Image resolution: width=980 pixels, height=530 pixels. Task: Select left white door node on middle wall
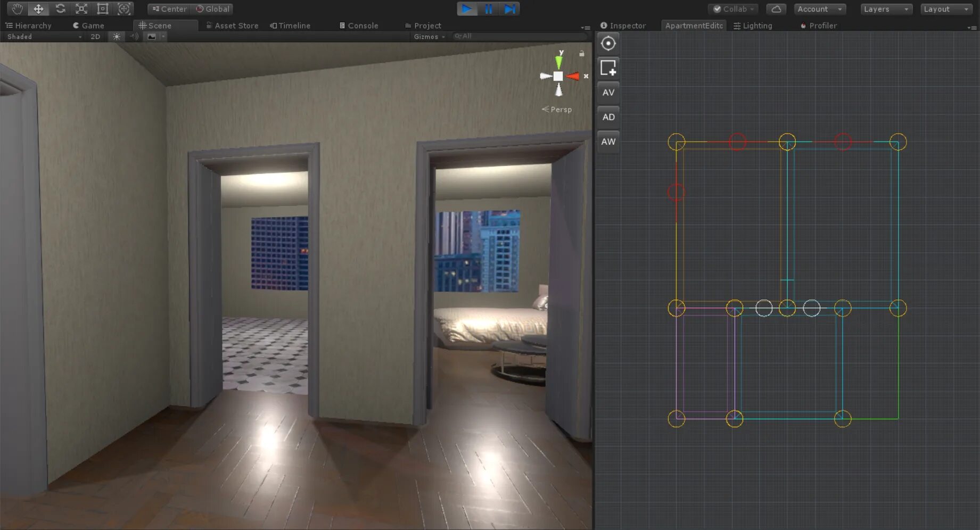coord(764,308)
